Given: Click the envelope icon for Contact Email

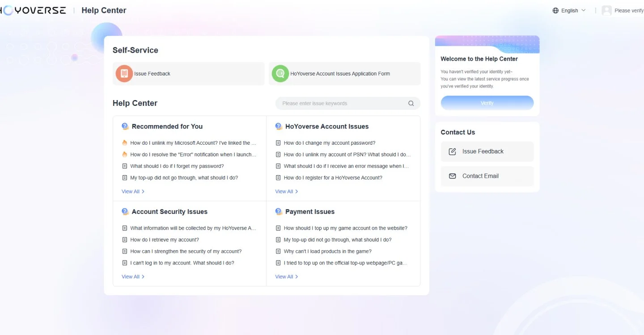Looking at the screenshot, I should pyautogui.click(x=452, y=176).
